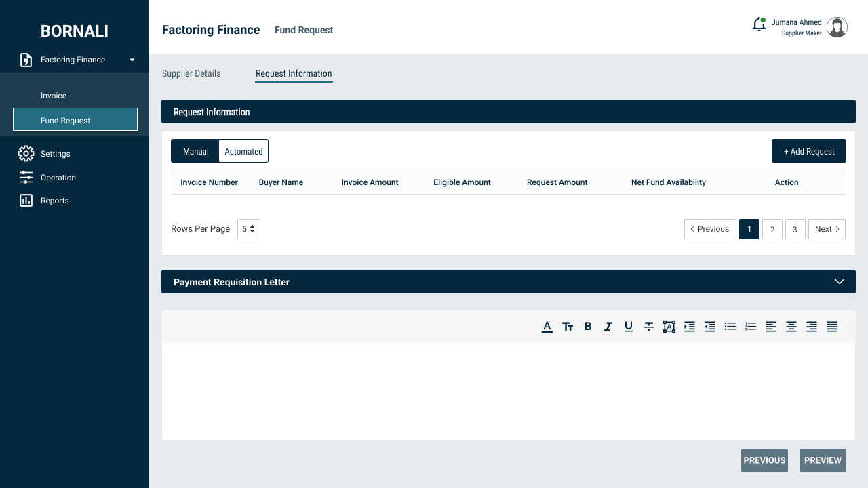The image size is (868, 488).
Task: Toggle bold formatting in the letter editor
Action: click(x=588, y=327)
